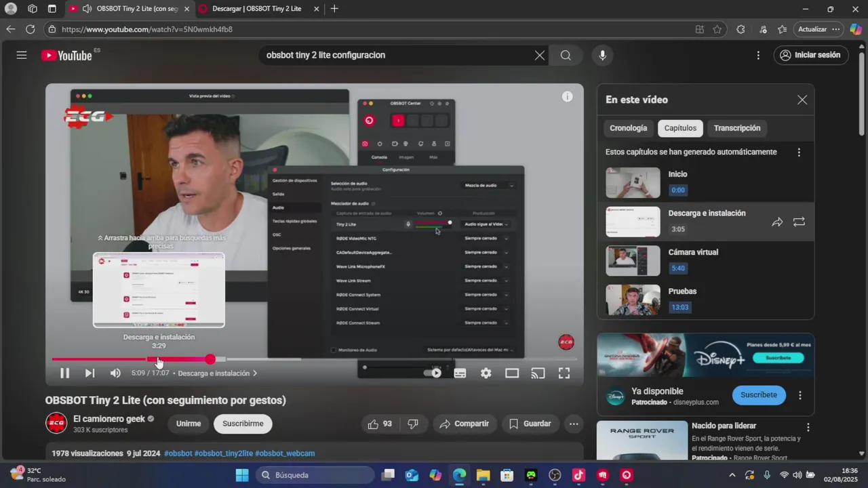Screen dimensions: 868x488
Task: Like the video
Action: [380, 424]
